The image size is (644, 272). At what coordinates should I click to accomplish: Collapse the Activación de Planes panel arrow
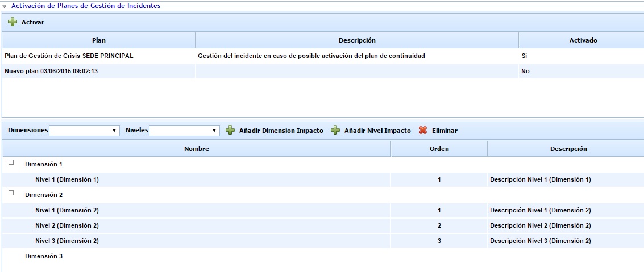coord(5,6)
